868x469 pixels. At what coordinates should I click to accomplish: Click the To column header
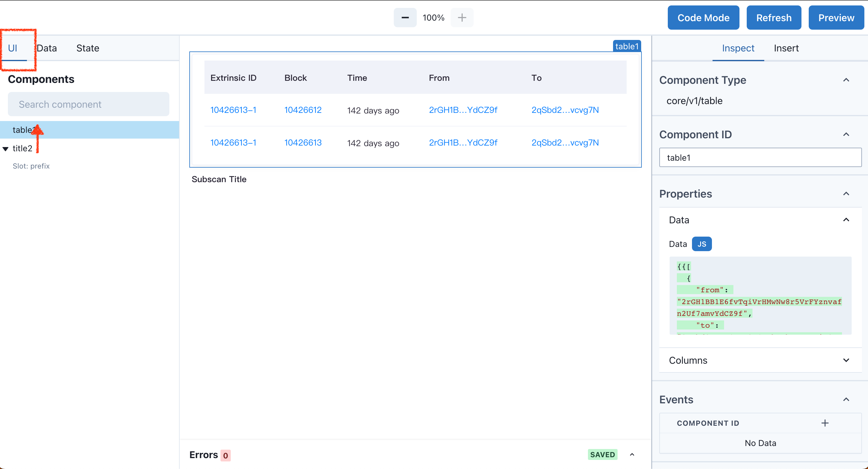537,78
